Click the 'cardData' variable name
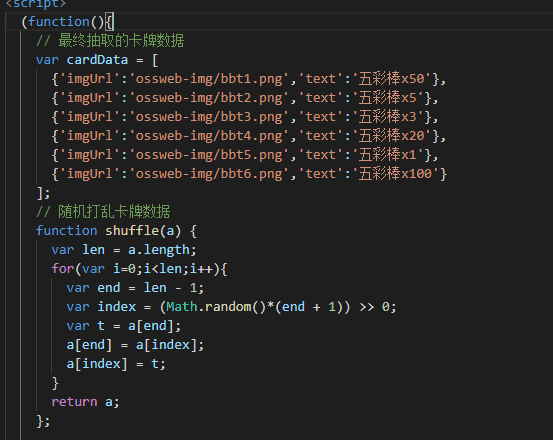The width and height of the screenshot is (553, 440). point(97,60)
